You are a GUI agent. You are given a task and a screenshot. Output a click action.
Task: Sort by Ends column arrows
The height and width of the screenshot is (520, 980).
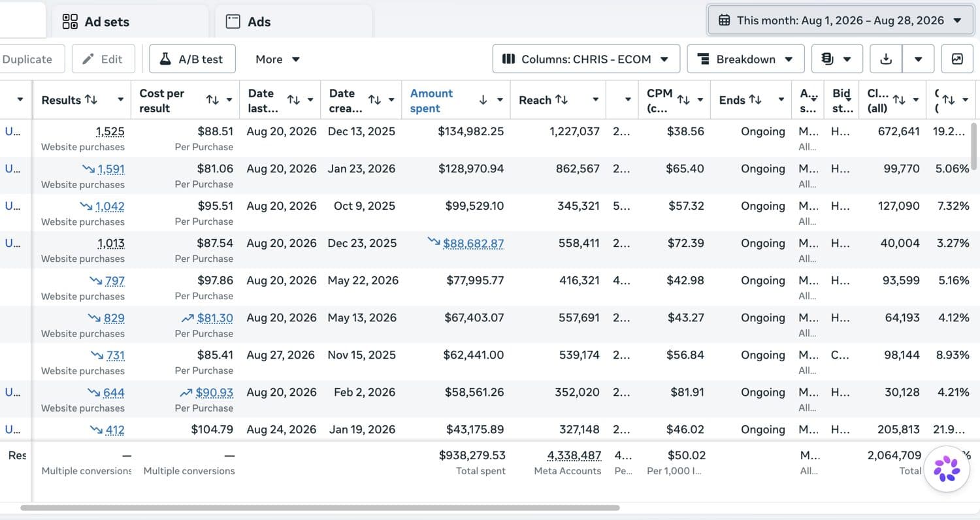755,99
